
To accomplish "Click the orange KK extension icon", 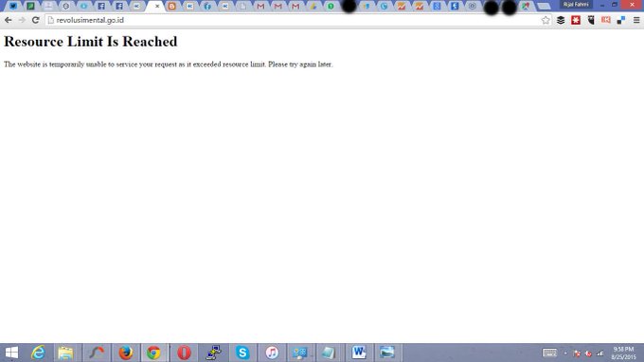I will pyautogui.click(x=606, y=20).
